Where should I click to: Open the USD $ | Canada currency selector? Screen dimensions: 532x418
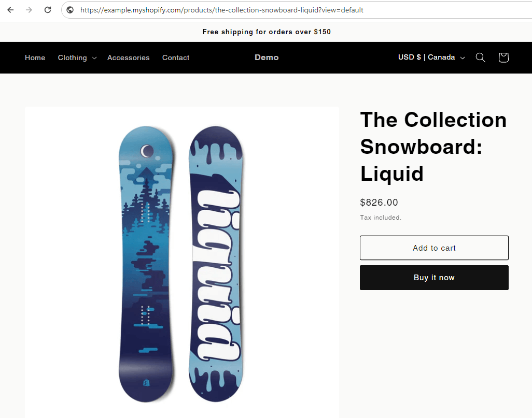431,57
